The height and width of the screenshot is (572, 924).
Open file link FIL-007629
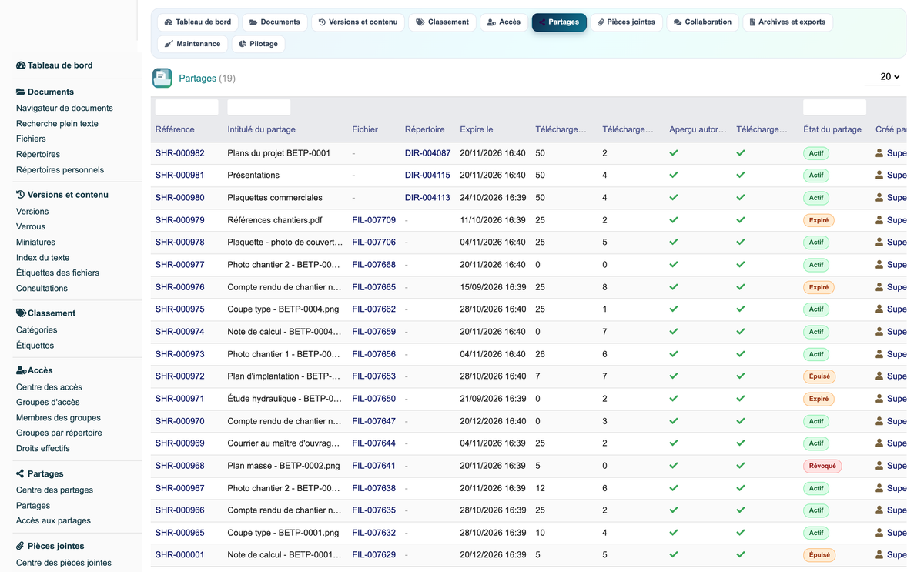374,555
